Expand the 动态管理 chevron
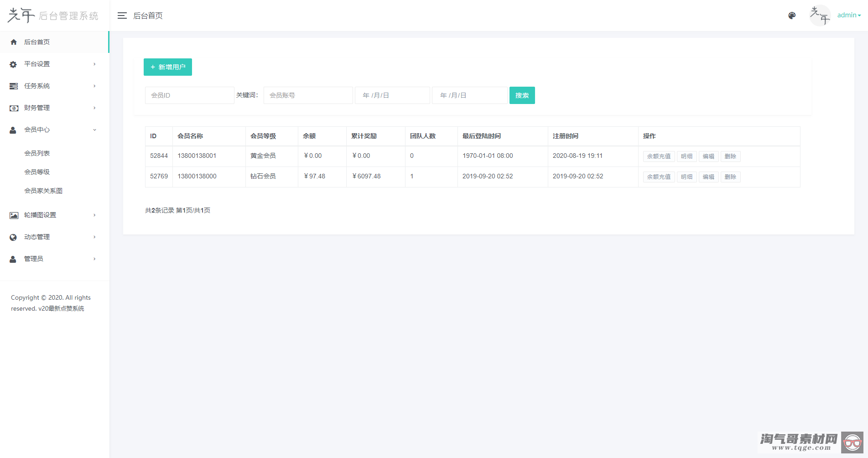 click(x=94, y=237)
